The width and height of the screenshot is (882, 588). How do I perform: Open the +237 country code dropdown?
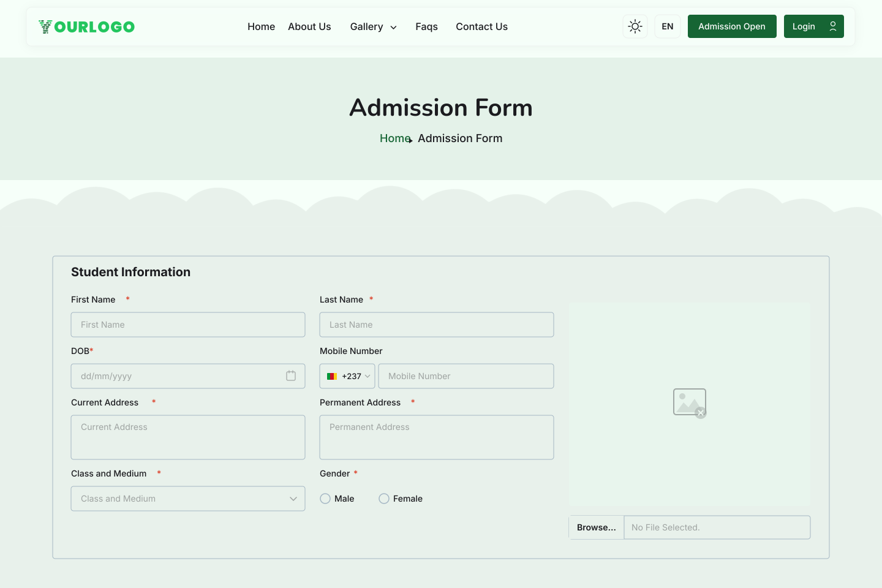pos(347,376)
